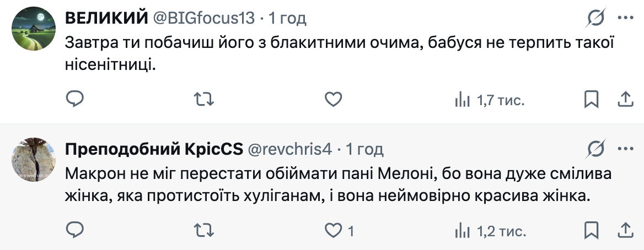
Task: Bookmark the Преподобний КрісCS tweet
Action: click(x=591, y=230)
